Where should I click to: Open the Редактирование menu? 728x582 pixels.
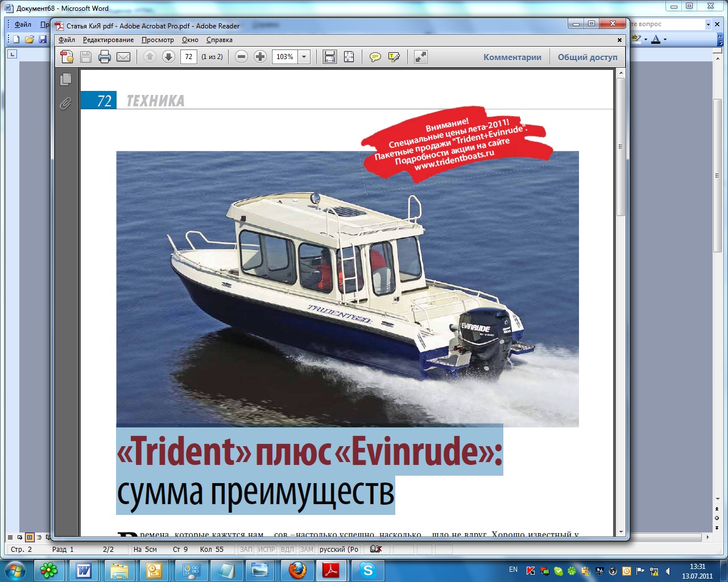pyautogui.click(x=108, y=40)
